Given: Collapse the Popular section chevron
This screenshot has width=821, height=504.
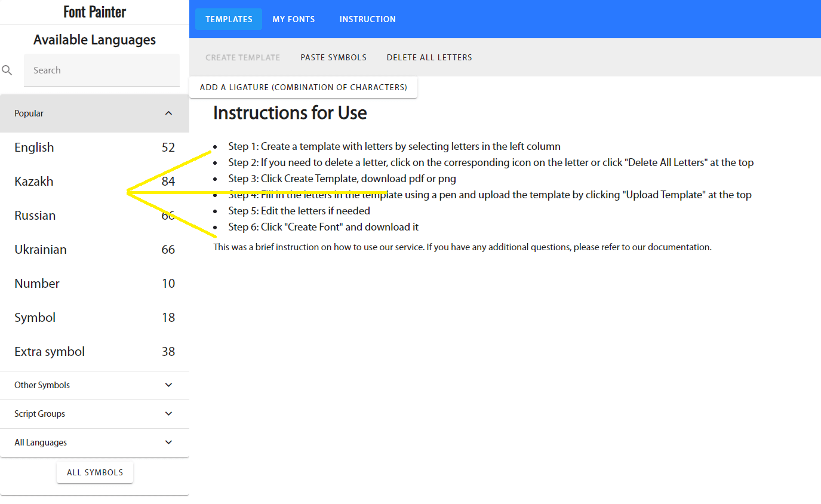Looking at the screenshot, I should 168,113.
